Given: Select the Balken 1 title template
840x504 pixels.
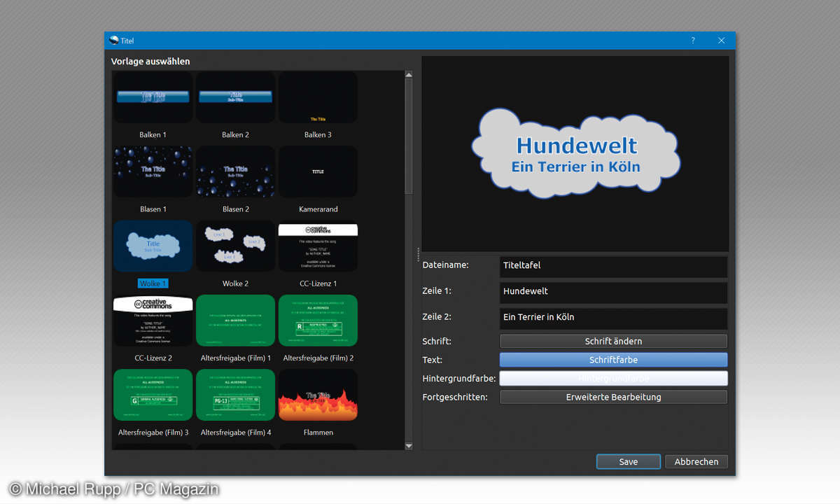Looking at the screenshot, I should pyautogui.click(x=153, y=98).
